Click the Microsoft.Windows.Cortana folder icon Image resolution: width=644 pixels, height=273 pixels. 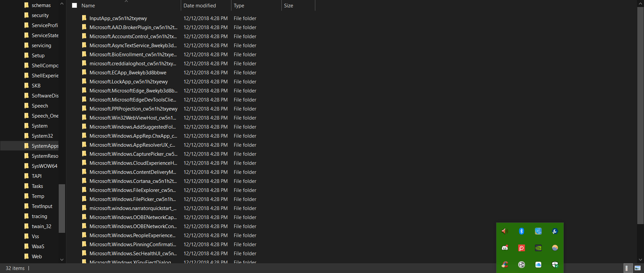(84, 181)
